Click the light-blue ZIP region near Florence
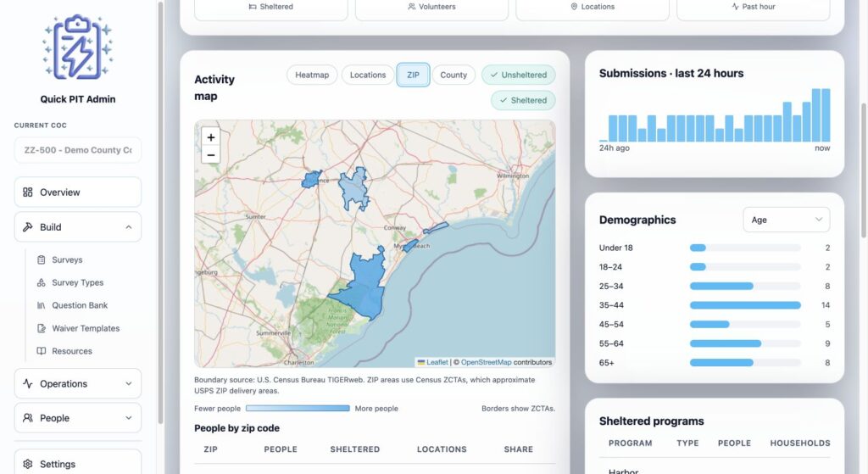The height and width of the screenshot is (474, 868). pyautogui.click(x=353, y=188)
